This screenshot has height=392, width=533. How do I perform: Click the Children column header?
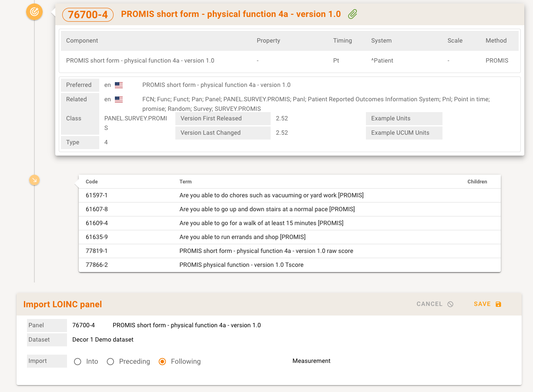pos(477,182)
